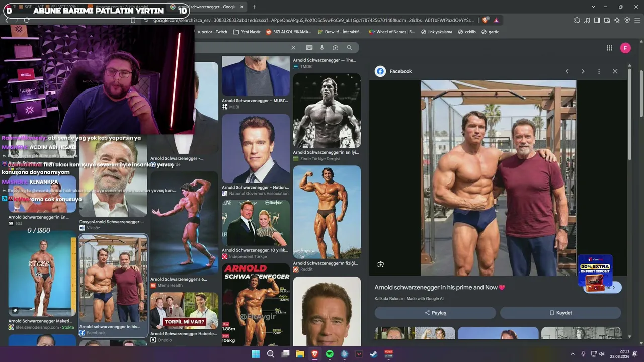Open the Google account avatar F
The height and width of the screenshot is (362, 644).
[x=625, y=48]
